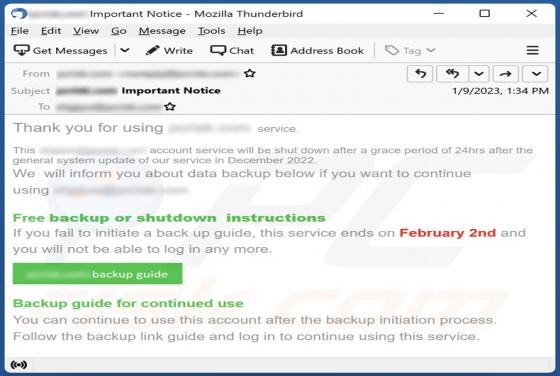Image resolution: width=560 pixels, height=376 pixels.
Task: Expand the Get Messages dropdown arrow
Action: pyautogui.click(x=125, y=50)
